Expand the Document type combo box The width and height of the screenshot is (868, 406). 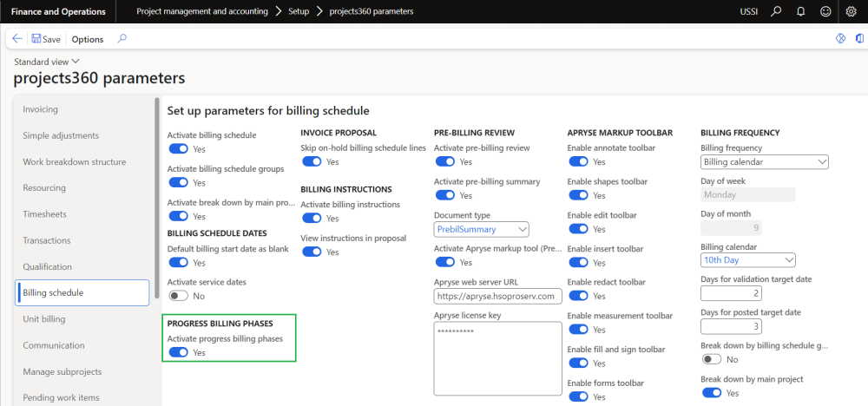[481, 229]
